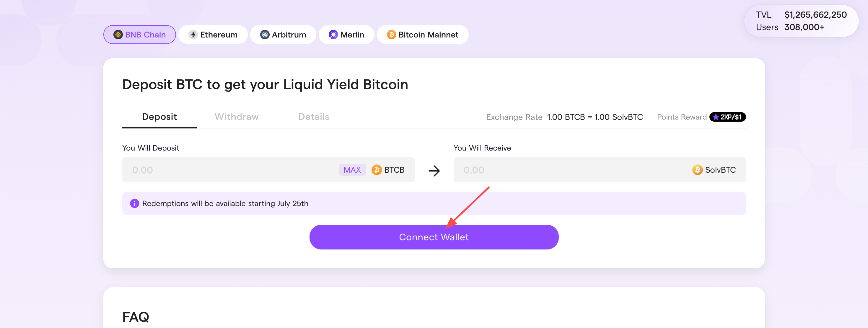This screenshot has height=328, width=868.
Task: Focus the You Will Deposit amount field
Action: (x=268, y=170)
